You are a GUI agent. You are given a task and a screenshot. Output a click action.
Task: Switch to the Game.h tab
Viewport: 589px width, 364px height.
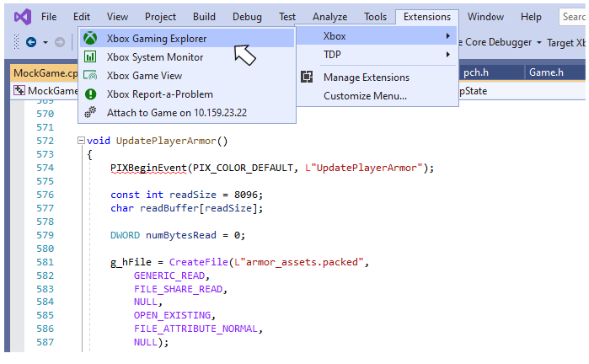point(555,72)
